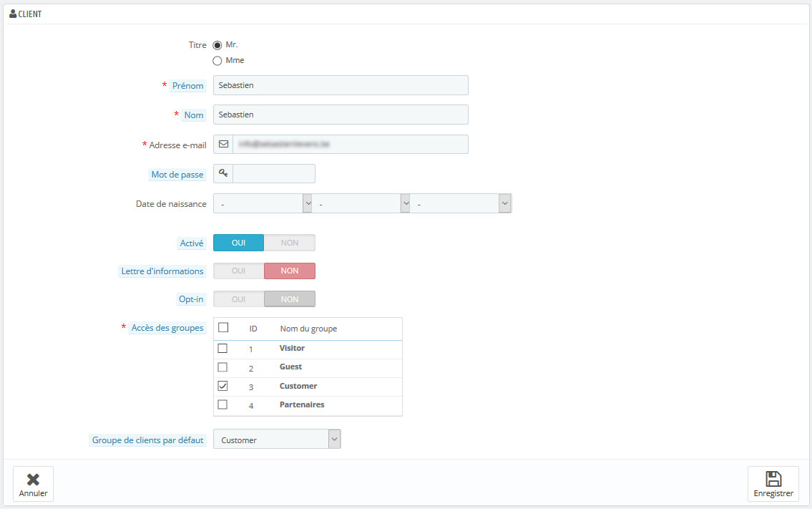
Task: Open the third Date de naissance dropdown
Action: [x=461, y=204]
